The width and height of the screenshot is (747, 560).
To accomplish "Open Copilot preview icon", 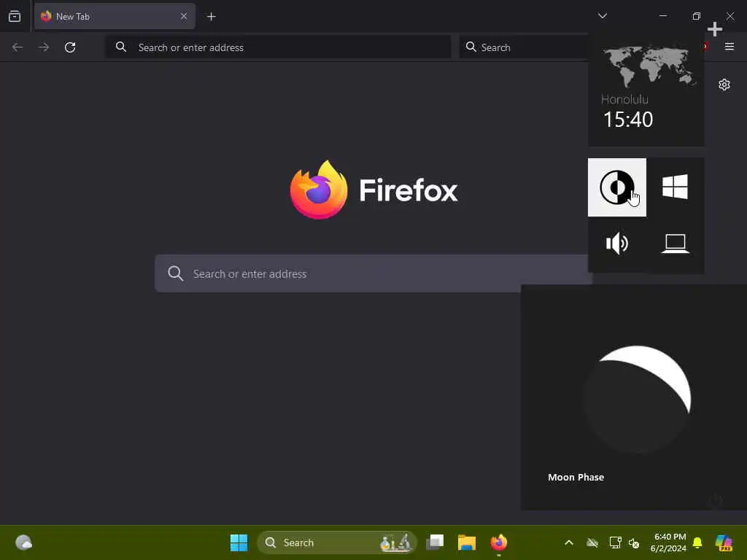I will pyautogui.click(x=724, y=542).
